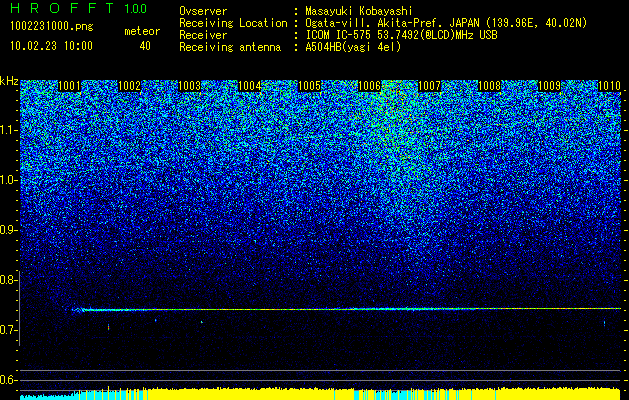
Task: Click the kHz axis unit label
Action: pos(9,81)
